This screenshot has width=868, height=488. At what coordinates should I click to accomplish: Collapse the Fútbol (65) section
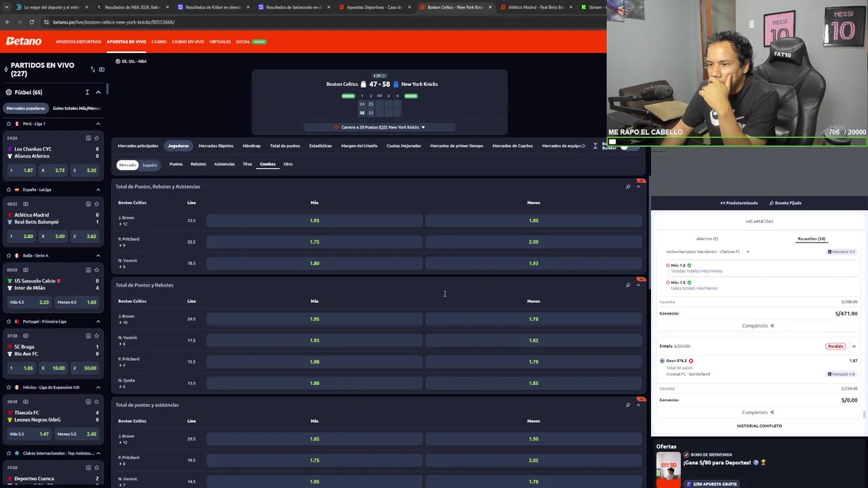point(98,92)
